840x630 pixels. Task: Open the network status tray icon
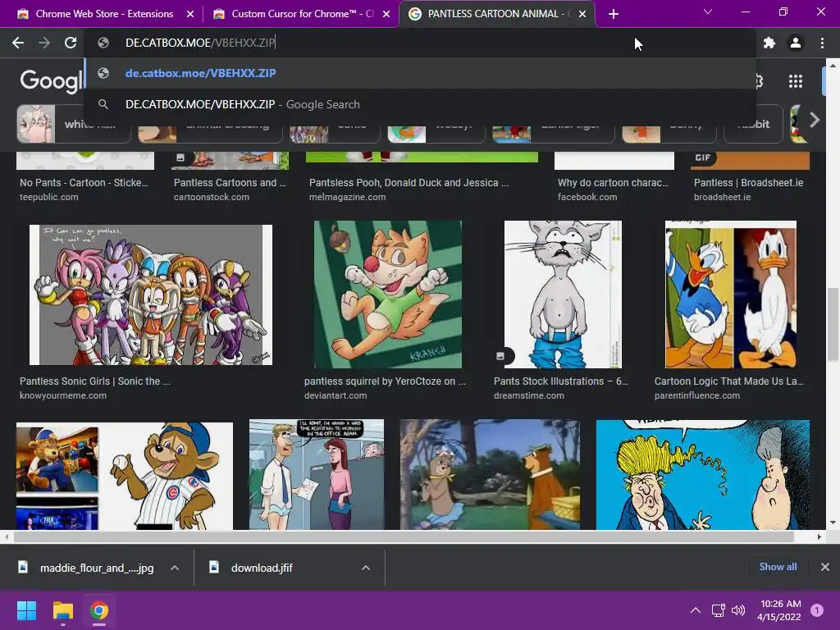(719, 610)
